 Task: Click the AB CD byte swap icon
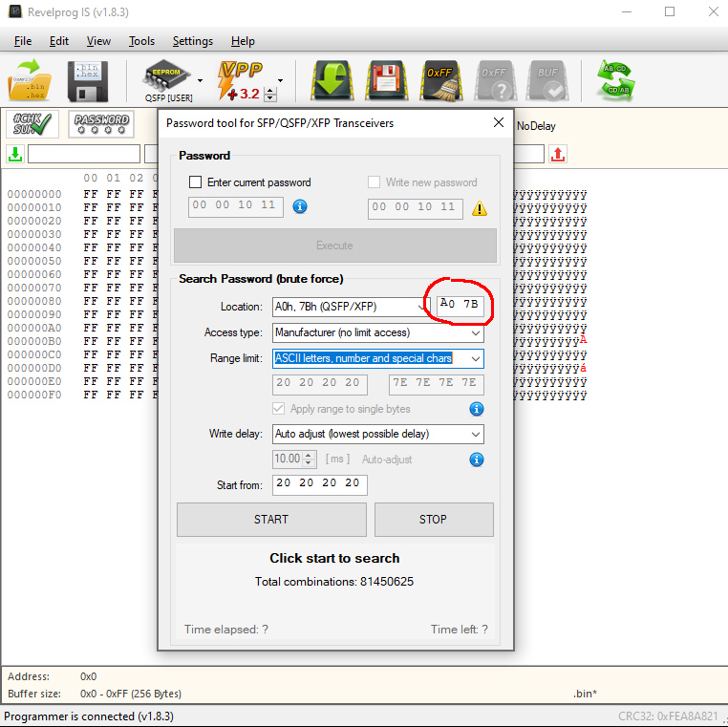[615, 80]
